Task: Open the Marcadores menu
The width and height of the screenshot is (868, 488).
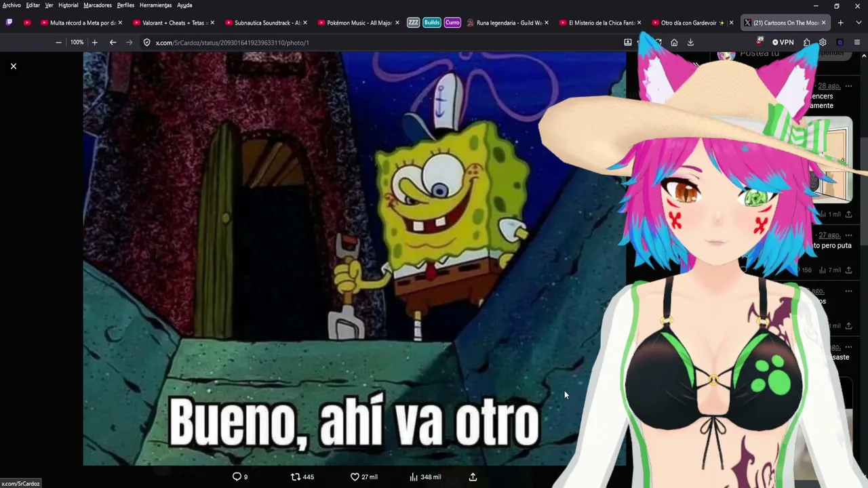Action: pos(98,5)
